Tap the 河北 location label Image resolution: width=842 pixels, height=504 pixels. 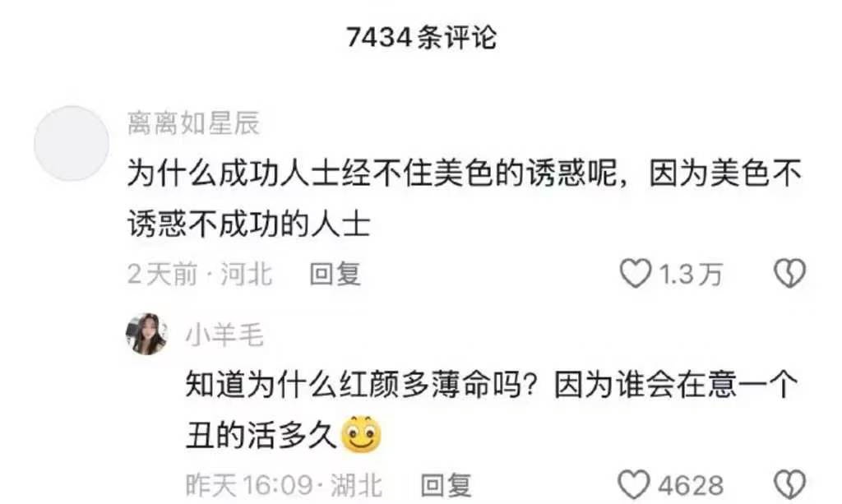coord(247,275)
